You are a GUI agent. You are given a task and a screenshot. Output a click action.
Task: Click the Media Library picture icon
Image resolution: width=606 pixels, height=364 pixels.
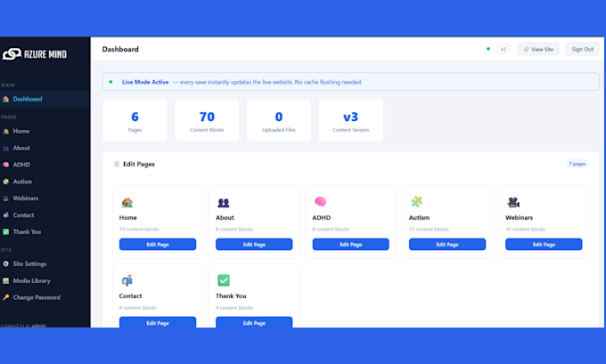tap(6, 281)
